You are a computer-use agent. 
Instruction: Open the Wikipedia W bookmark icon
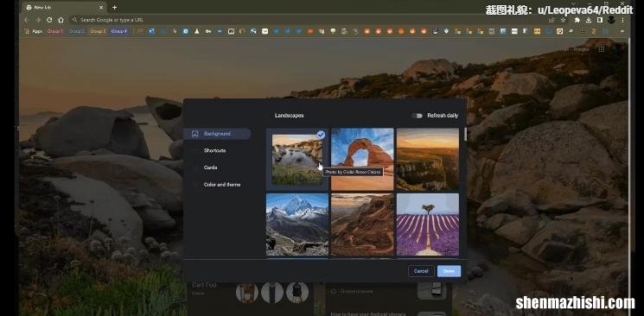(231, 31)
